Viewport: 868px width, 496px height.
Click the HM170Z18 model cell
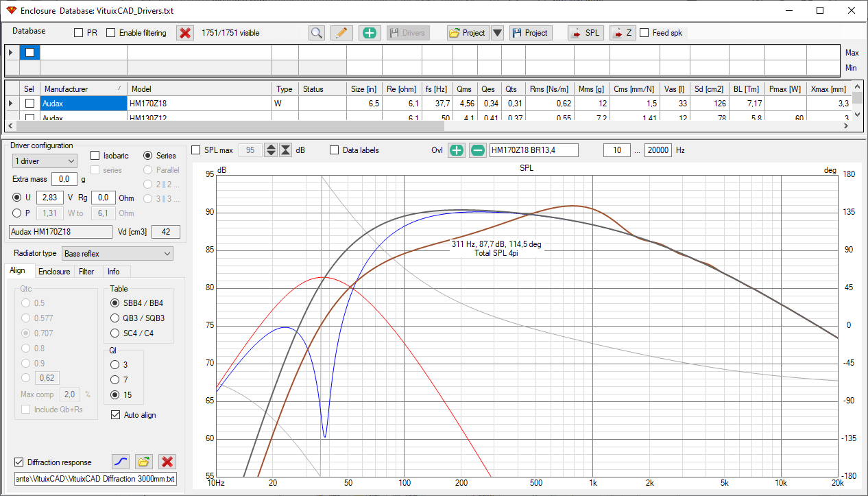coord(200,104)
